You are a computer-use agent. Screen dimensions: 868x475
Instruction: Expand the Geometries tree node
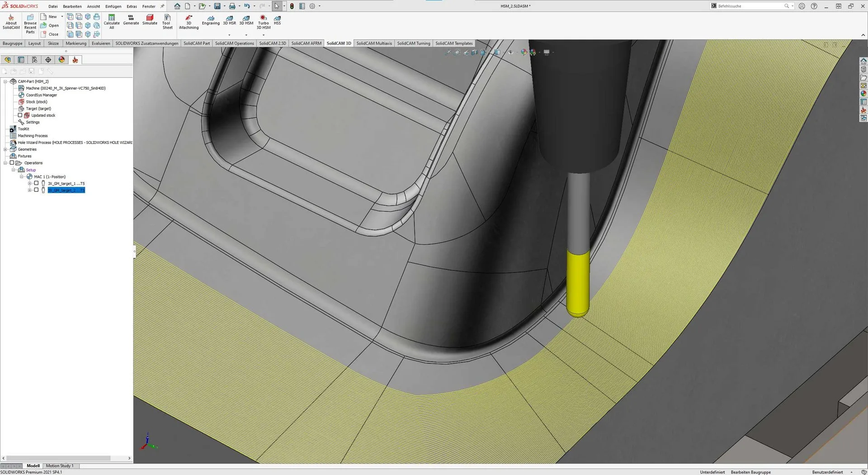coord(5,149)
